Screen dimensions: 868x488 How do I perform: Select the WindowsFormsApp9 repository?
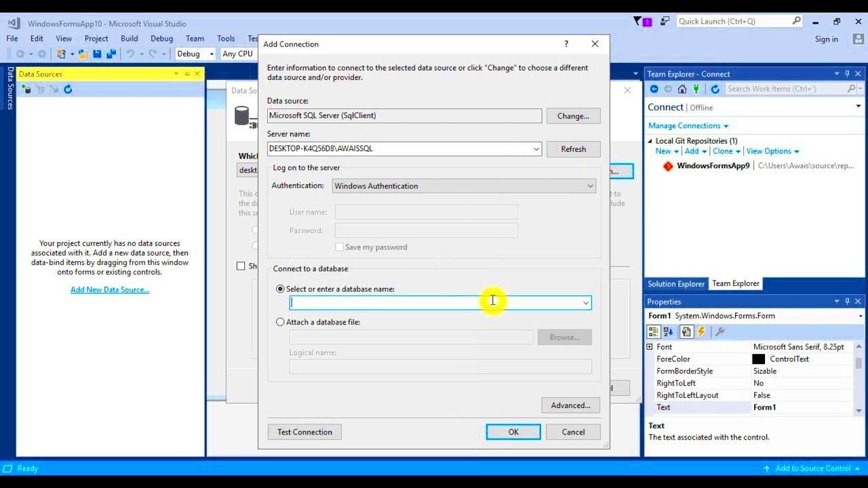(713, 166)
